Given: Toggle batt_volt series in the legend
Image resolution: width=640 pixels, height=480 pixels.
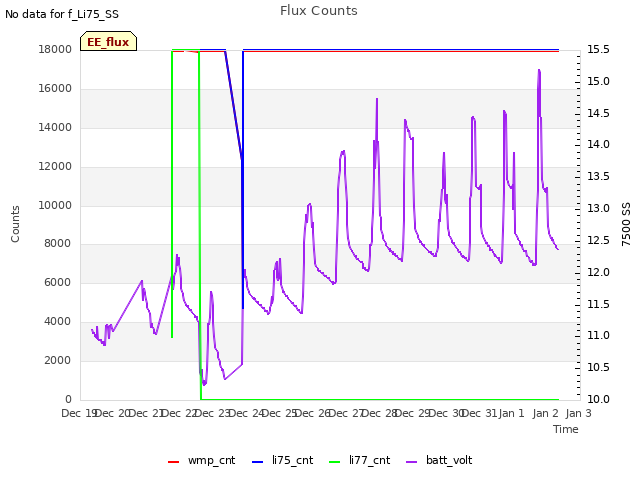Looking at the screenshot, I should [x=439, y=460].
